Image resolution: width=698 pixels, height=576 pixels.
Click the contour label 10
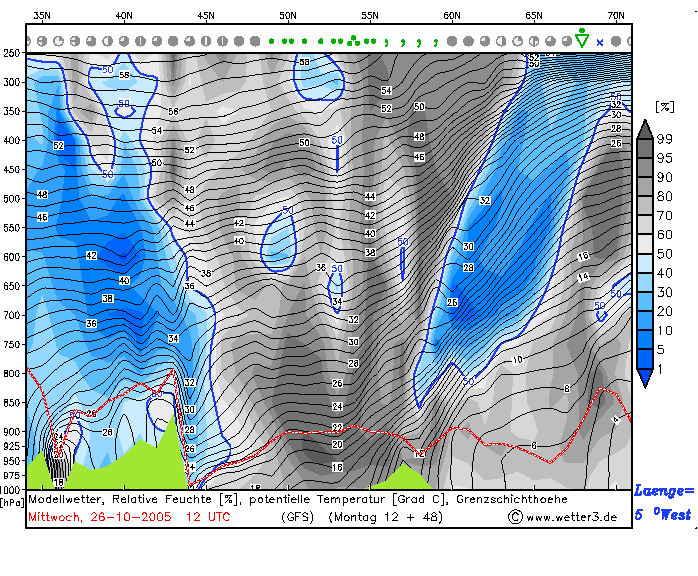pyautogui.click(x=517, y=360)
